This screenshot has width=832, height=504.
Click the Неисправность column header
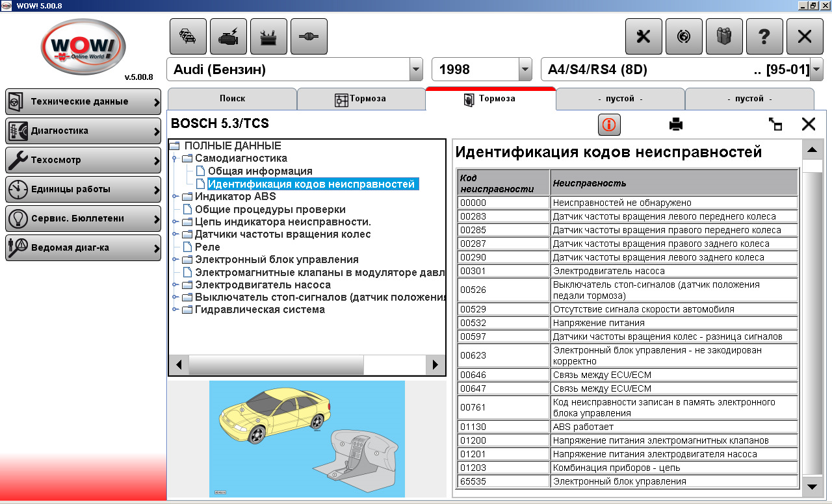click(x=674, y=183)
